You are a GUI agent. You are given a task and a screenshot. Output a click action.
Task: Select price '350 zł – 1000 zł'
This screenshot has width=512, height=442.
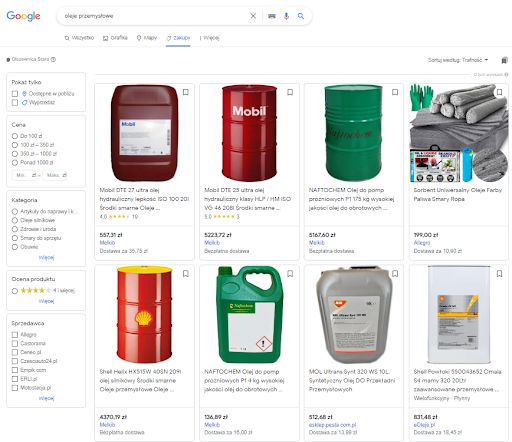coord(15,154)
